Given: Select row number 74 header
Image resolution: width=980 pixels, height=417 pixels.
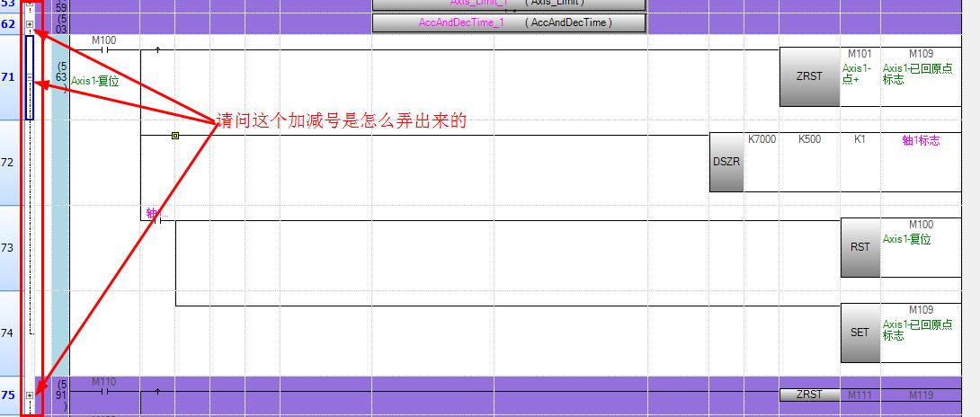Looking at the screenshot, I should pos(8,333).
